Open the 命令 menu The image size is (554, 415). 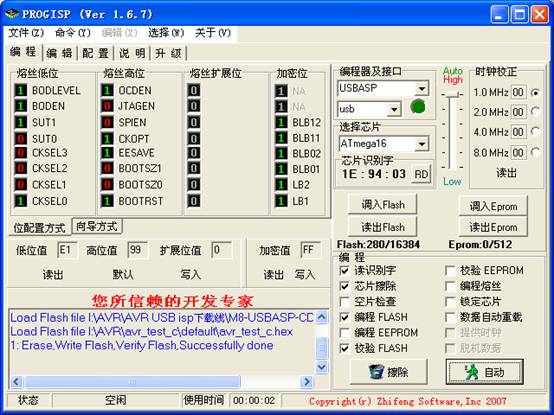73,33
